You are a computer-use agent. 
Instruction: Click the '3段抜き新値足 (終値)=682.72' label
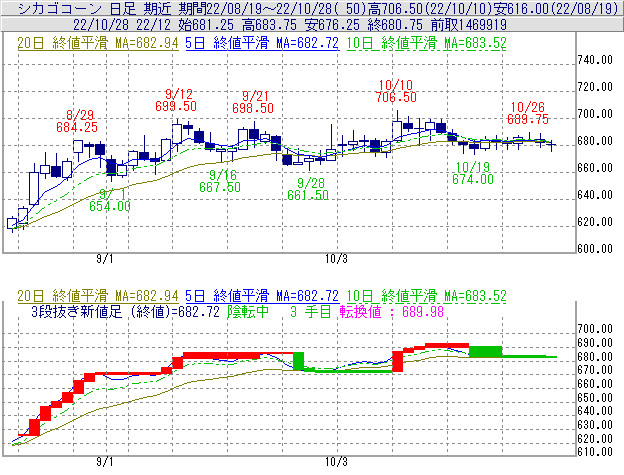pyautogui.click(x=125, y=312)
